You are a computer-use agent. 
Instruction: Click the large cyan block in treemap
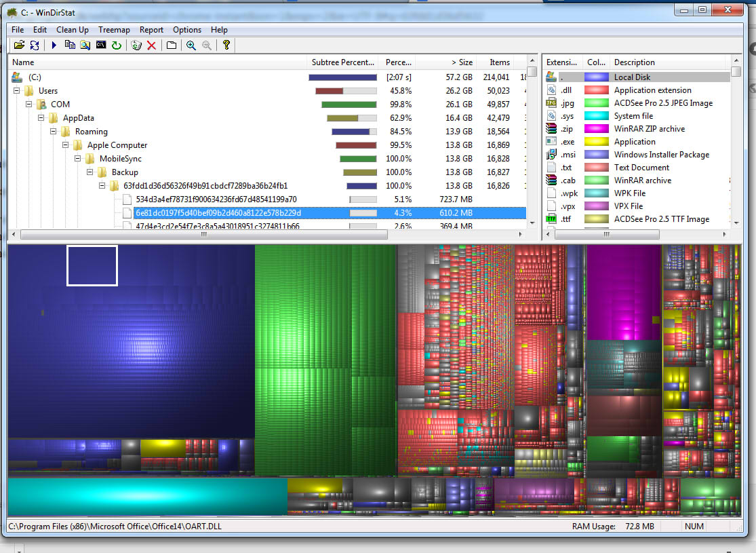pos(147,497)
